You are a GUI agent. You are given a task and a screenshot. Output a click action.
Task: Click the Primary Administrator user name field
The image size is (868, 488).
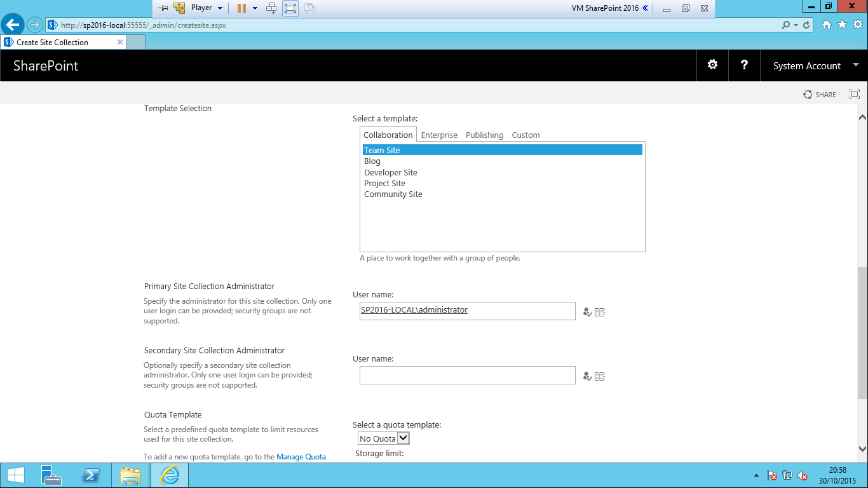468,311
